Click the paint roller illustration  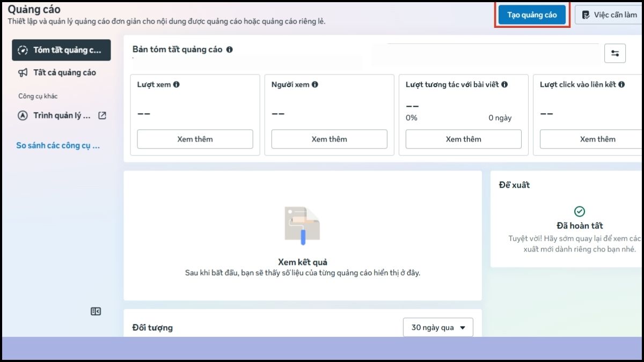(x=302, y=226)
